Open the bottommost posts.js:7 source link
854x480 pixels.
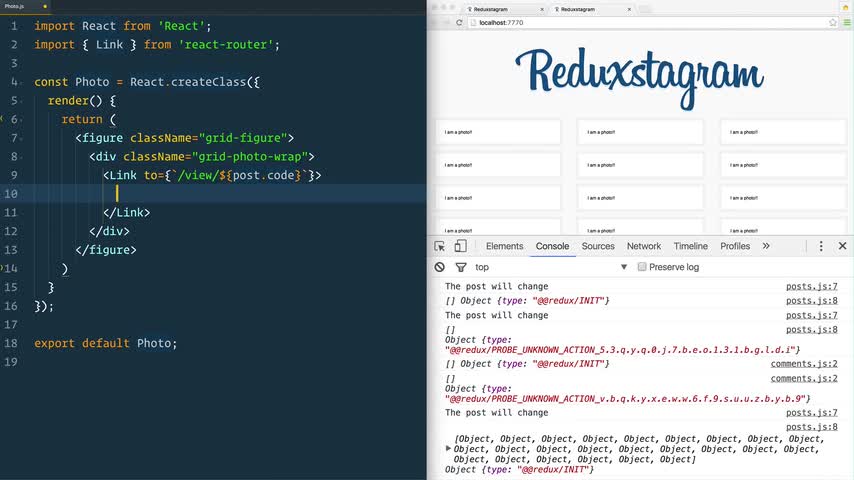tap(812, 413)
